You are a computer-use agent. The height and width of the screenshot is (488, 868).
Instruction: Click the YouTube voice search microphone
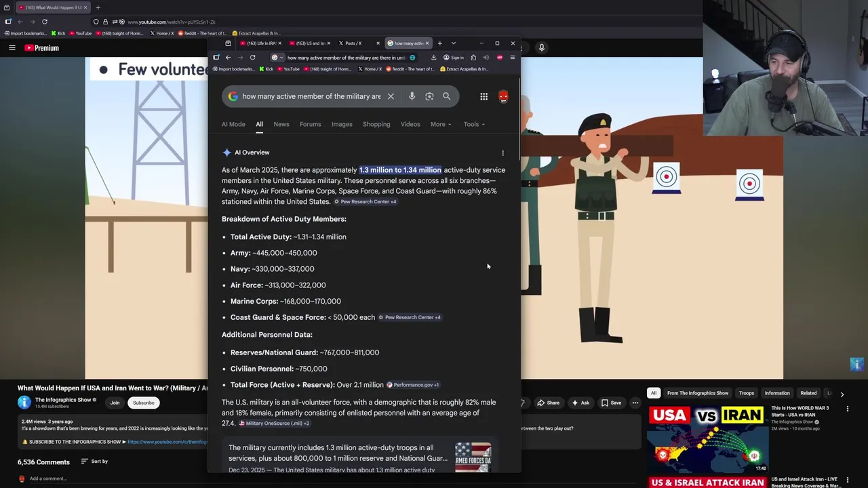pos(541,47)
